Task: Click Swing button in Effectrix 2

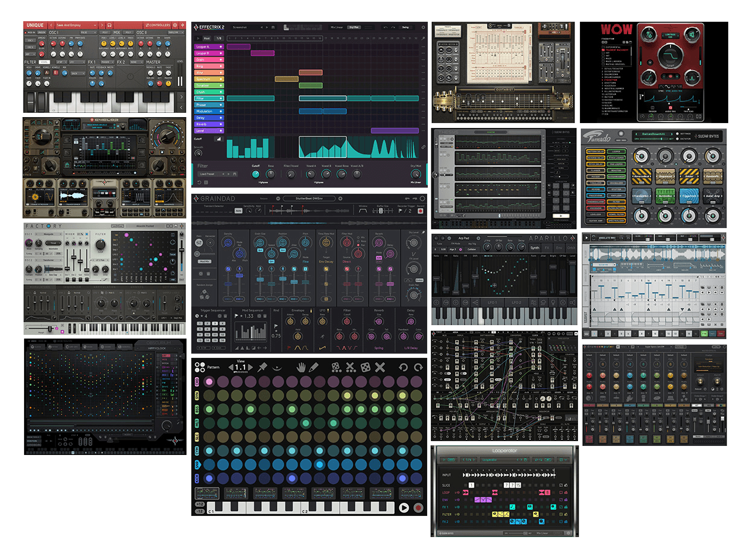Action: [x=405, y=27]
